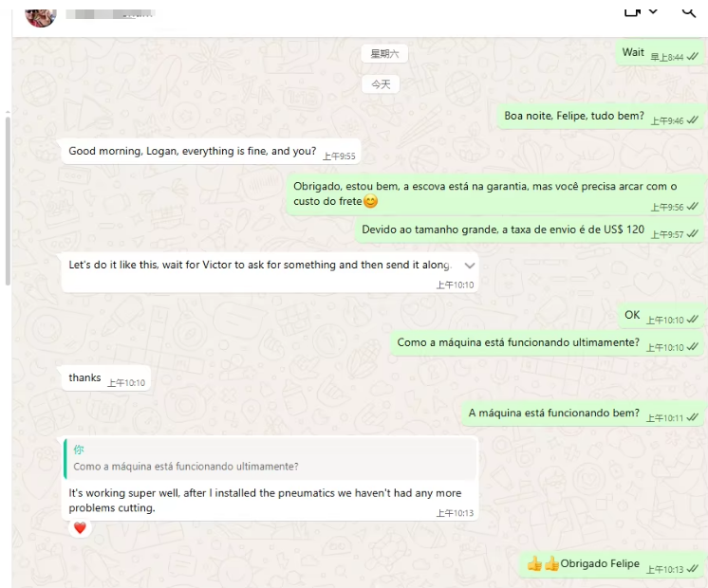708x588 pixels.
Task: Select 'It's working super well' reply text
Action: click(x=265, y=501)
